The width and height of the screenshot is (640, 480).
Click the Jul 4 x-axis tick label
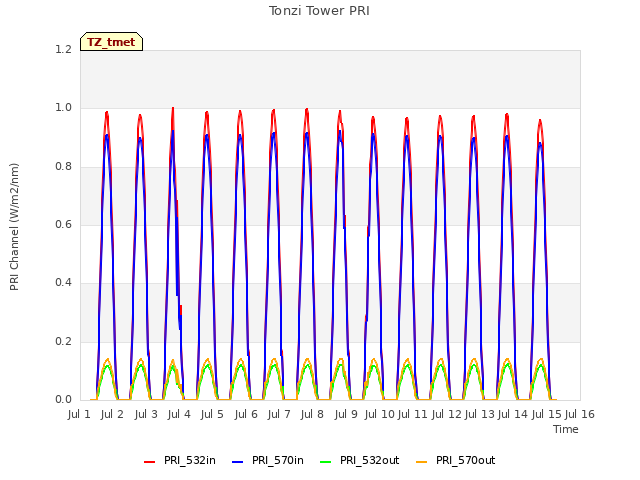[x=179, y=414]
